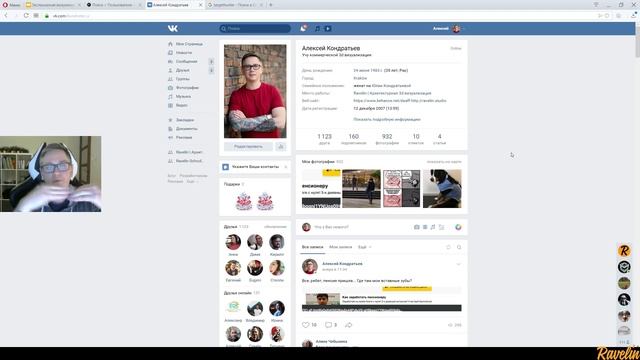
Task: Open Музыка in the left sidebar
Action: (x=183, y=96)
